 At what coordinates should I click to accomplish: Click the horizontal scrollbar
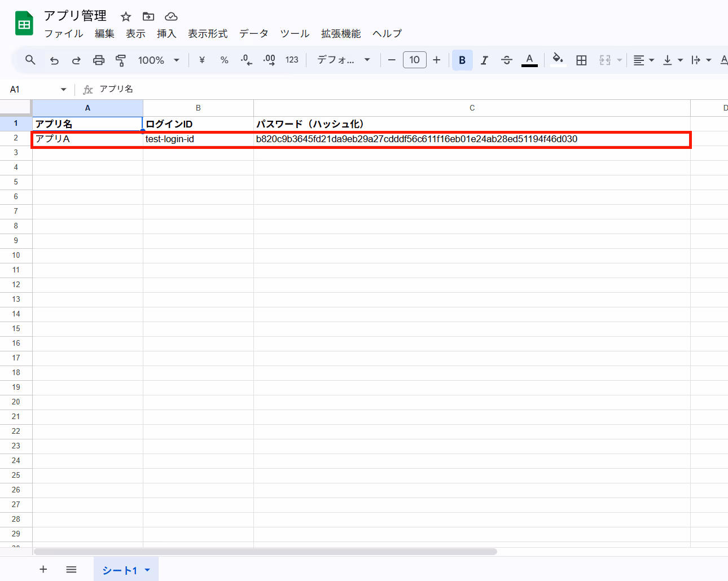265,552
